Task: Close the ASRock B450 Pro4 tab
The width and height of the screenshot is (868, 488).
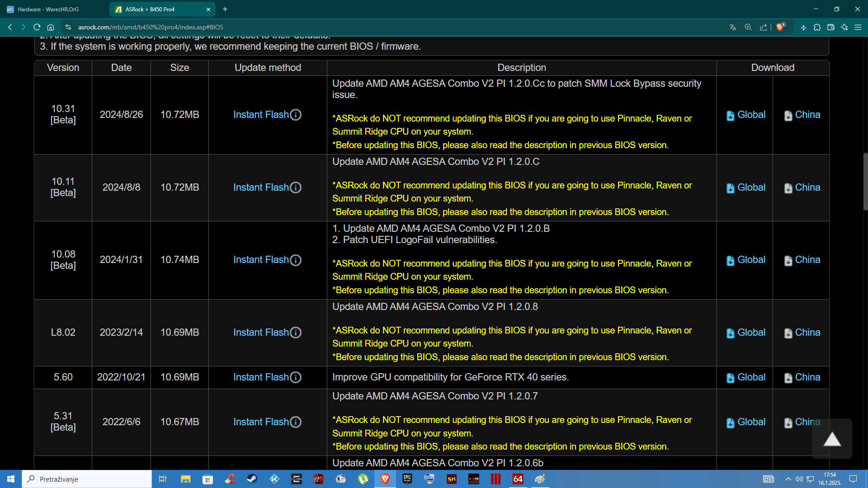Action: click(x=208, y=9)
